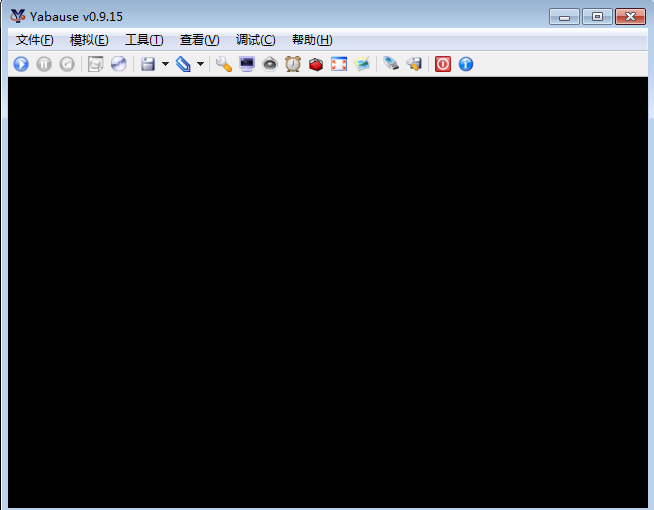Viewport: 654px width, 510px height.
Task: Click the red power Quit icon
Action: point(443,64)
